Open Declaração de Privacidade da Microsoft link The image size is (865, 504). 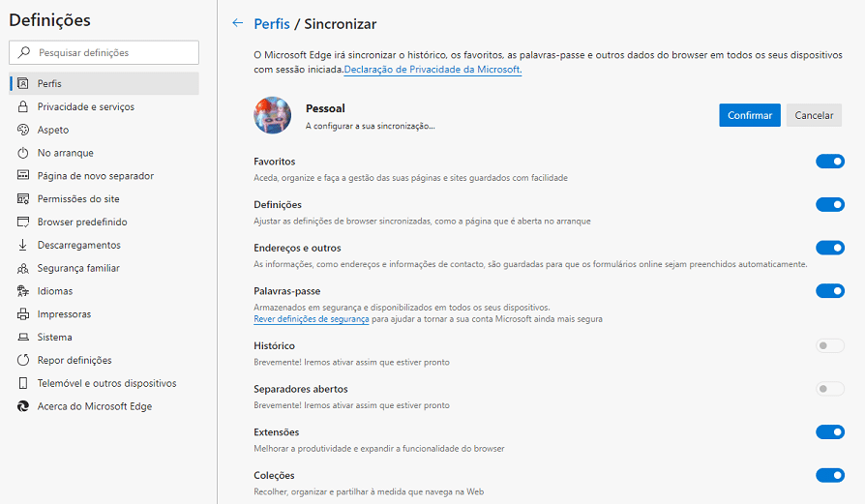click(x=432, y=70)
